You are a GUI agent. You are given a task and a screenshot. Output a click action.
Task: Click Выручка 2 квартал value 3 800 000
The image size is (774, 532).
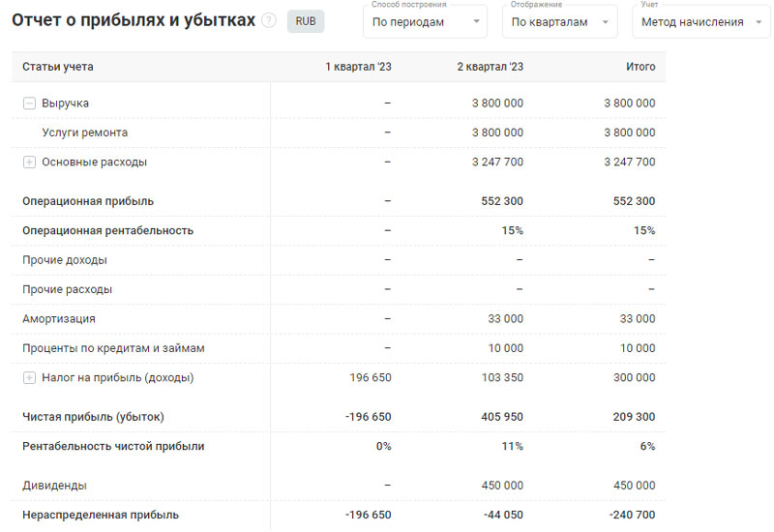[497, 103]
